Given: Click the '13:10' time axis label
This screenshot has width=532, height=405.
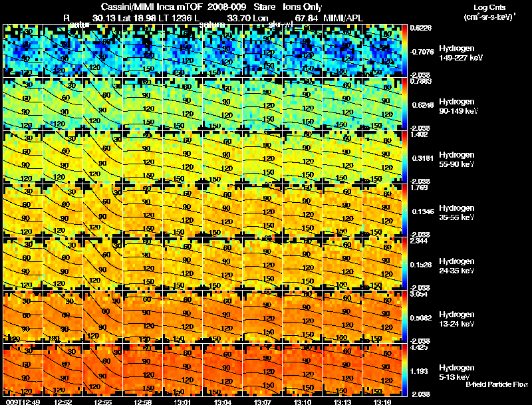Looking at the screenshot, I should click(x=303, y=402).
